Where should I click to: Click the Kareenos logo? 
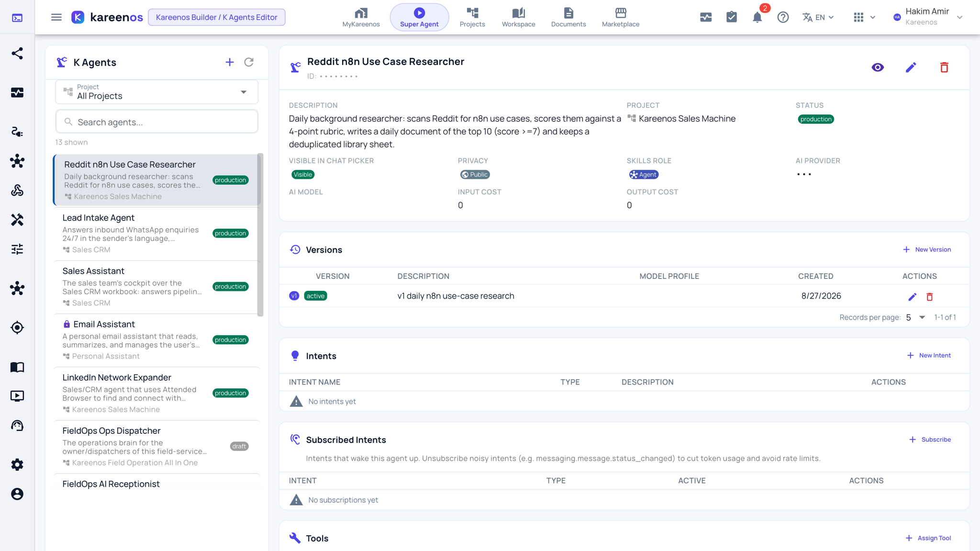107,17
